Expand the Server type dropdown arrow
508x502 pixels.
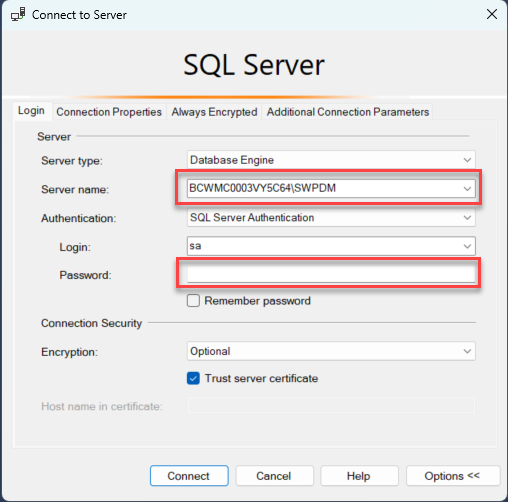467,160
